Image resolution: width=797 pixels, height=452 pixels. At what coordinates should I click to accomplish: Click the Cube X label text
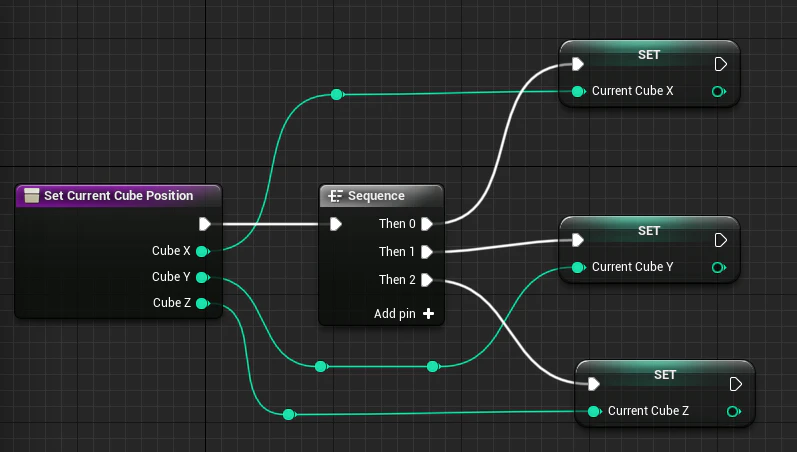click(x=171, y=251)
